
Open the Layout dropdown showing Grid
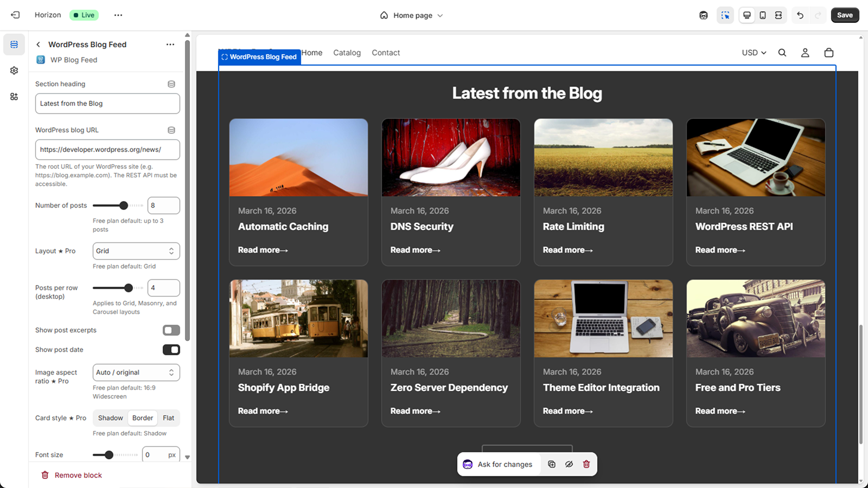click(136, 251)
